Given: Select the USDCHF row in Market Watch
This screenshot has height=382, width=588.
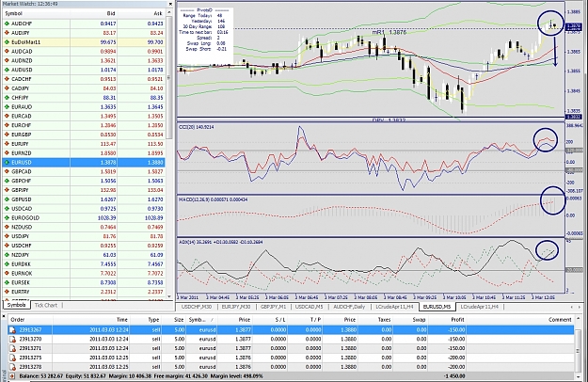Looking at the screenshot, I should click(x=84, y=246).
